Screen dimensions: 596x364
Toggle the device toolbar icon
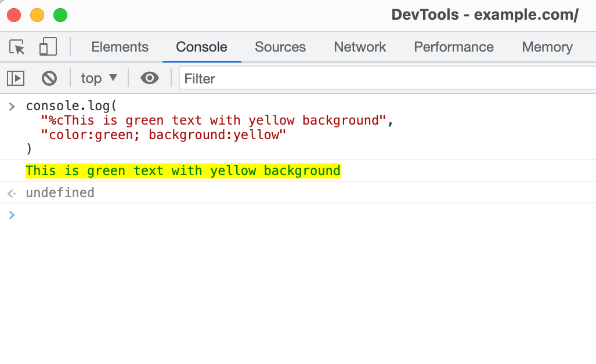pos(48,47)
